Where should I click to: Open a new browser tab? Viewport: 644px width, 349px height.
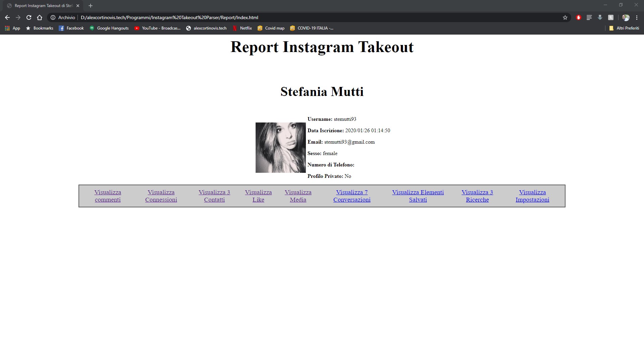tap(90, 5)
